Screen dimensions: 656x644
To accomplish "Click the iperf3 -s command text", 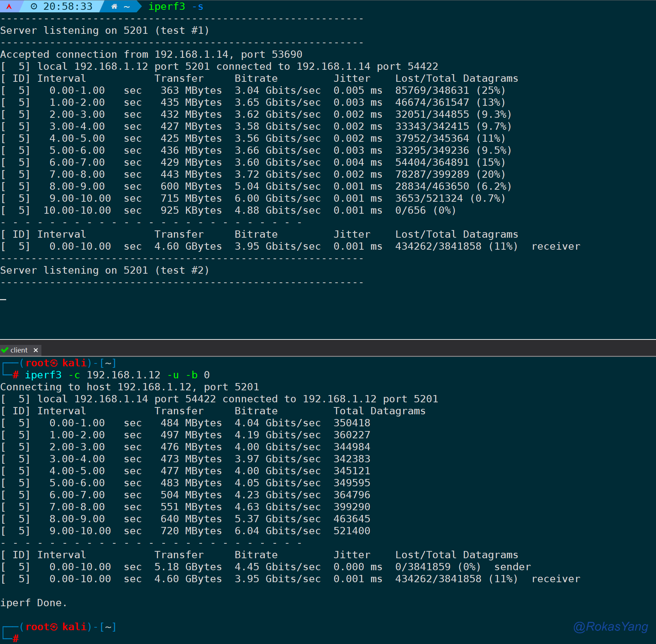I will click(x=176, y=7).
